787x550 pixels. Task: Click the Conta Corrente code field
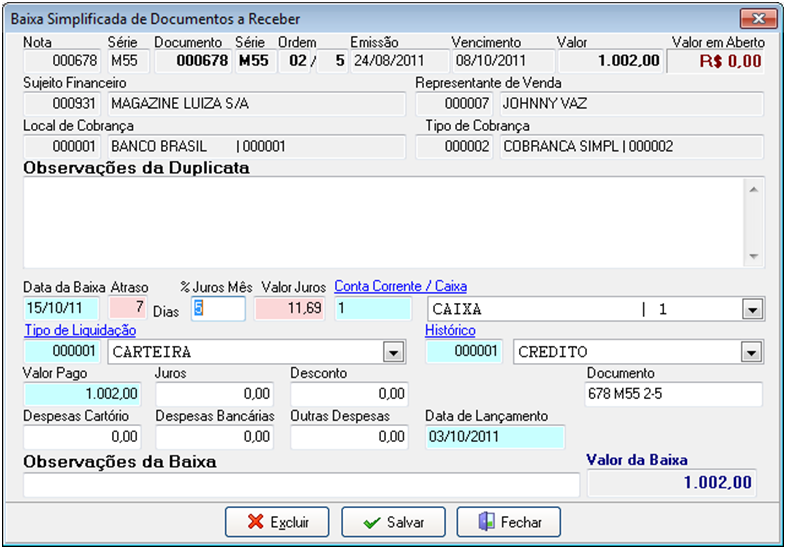pos(373,308)
